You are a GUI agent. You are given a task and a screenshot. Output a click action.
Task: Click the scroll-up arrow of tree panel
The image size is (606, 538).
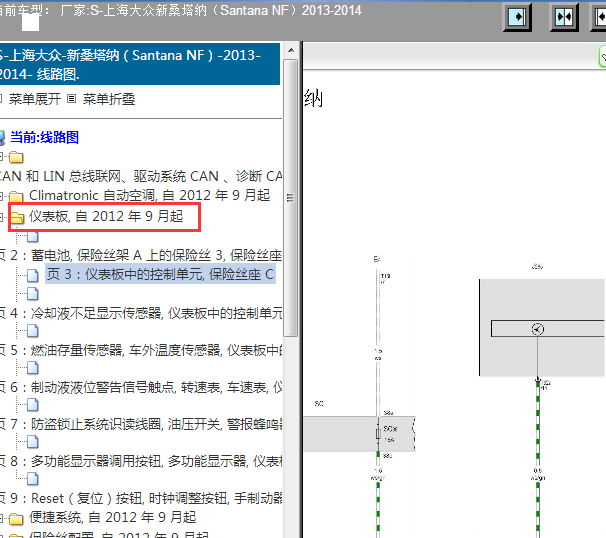291,50
